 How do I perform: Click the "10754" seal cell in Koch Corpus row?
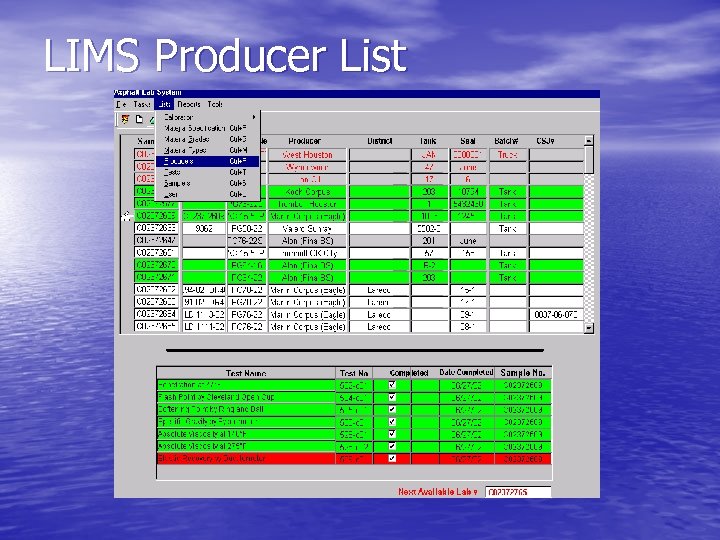pyautogui.click(x=468, y=191)
